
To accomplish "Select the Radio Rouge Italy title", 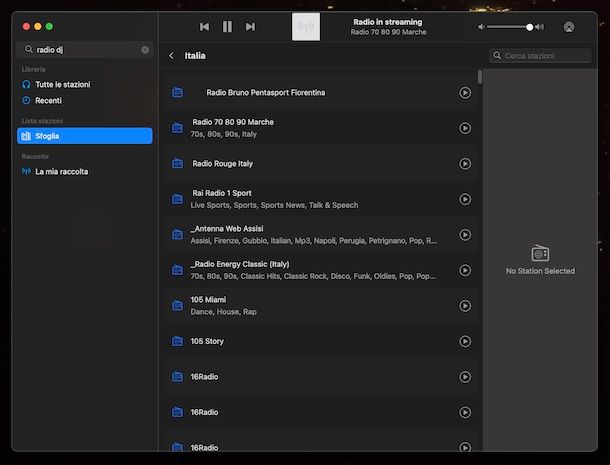I will click(223, 164).
